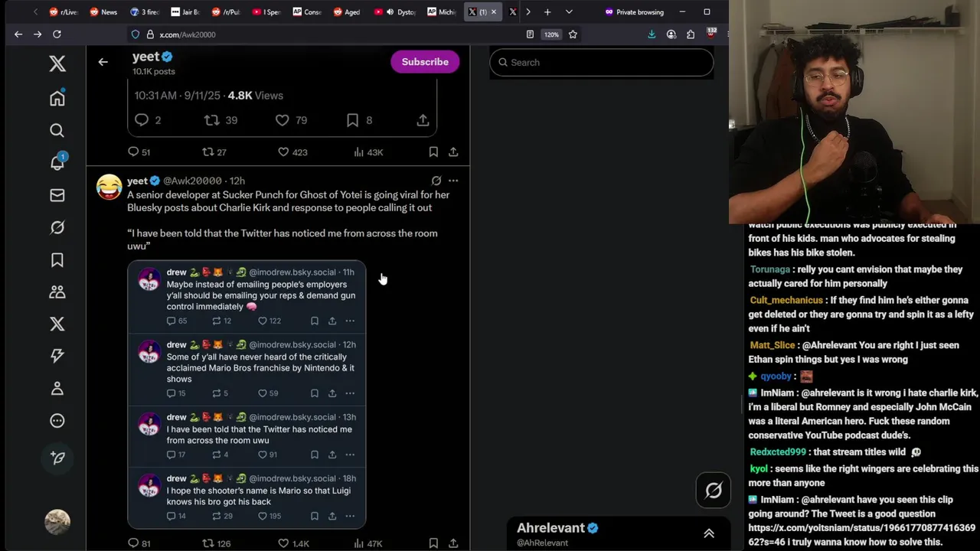Reload the page
Image resolution: width=980 pixels, height=551 pixels.
click(57, 34)
